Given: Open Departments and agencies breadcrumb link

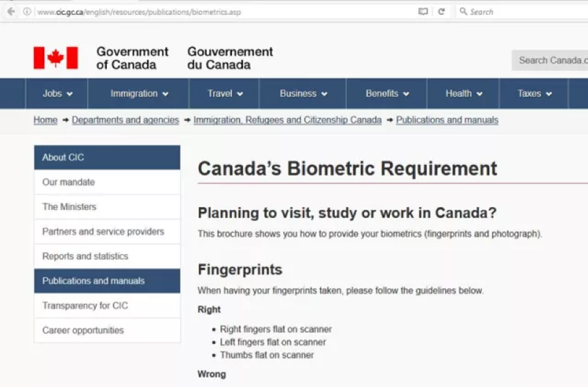Looking at the screenshot, I should tap(125, 120).
